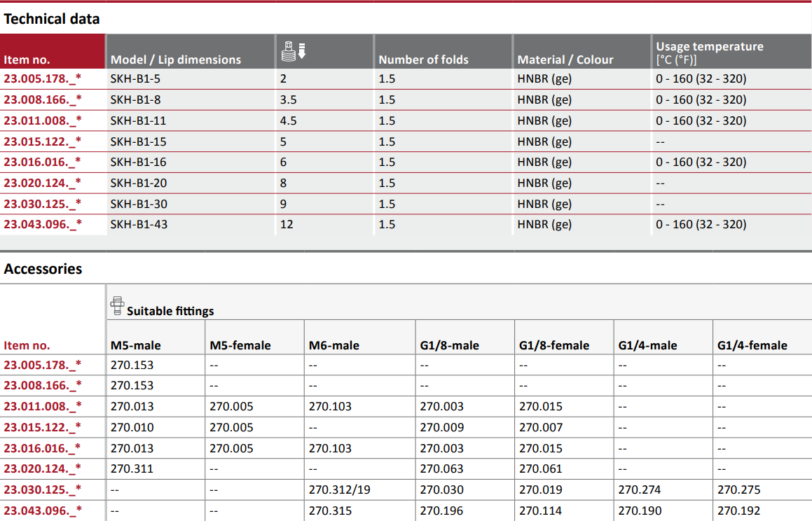
Task: Click item number 23.011.008._* in the Accessories table
Action: pyautogui.click(x=43, y=406)
